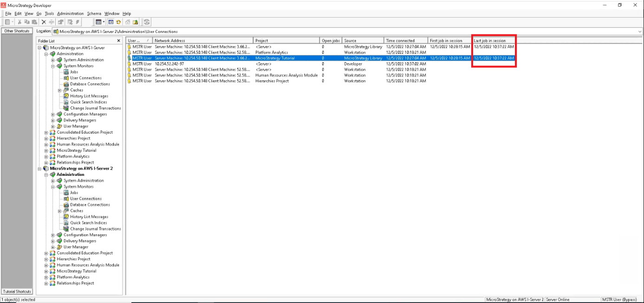Expand Caches node under AWS I-Server 2
The width and height of the screenshot is (644, 303).
click(59, 211)
